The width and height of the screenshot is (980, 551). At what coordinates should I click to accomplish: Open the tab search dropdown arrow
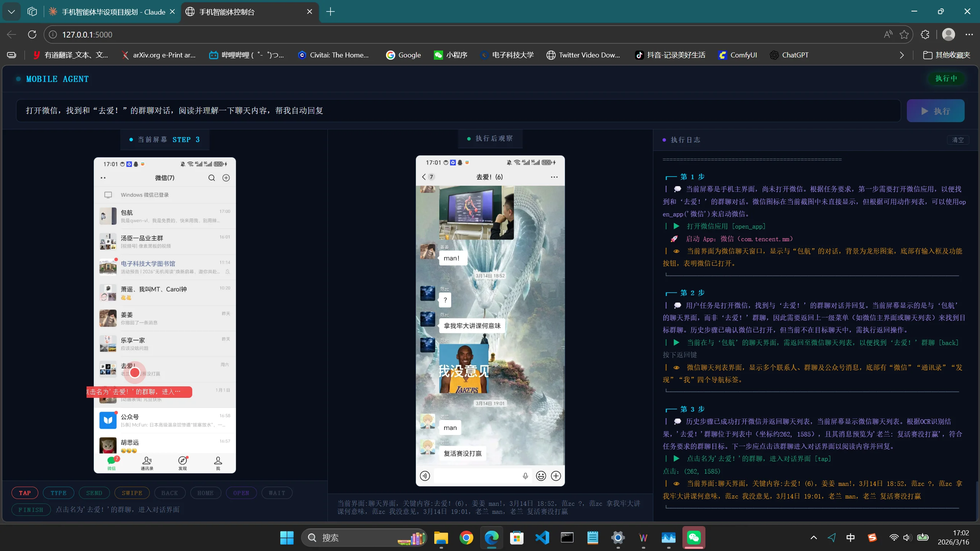11,12
